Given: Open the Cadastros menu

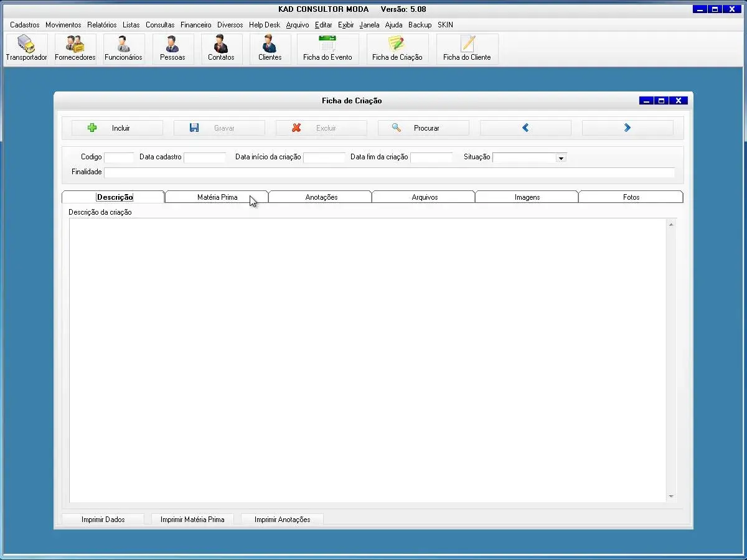Looking at the screenshot, I should point(24,25).
